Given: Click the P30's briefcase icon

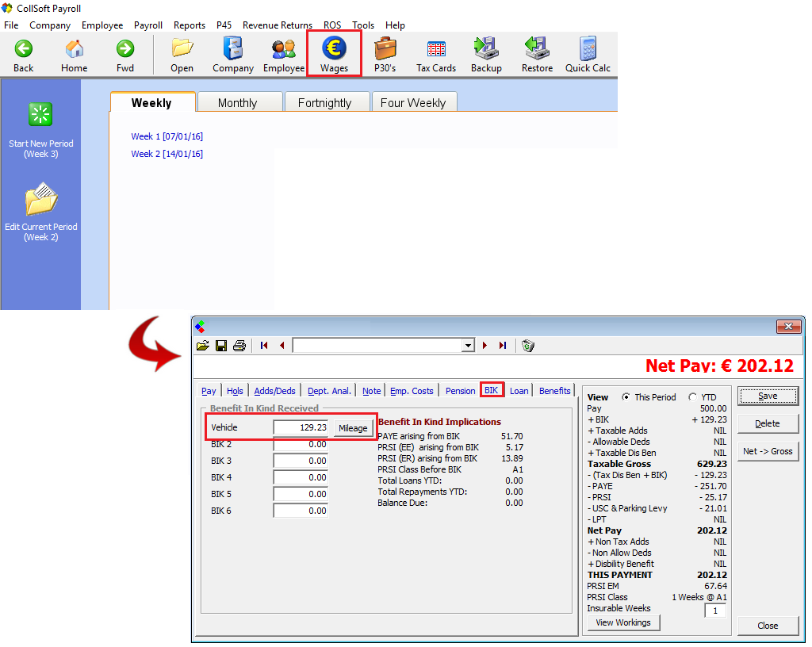Looking at the screenshot, I should click(385, 50).
